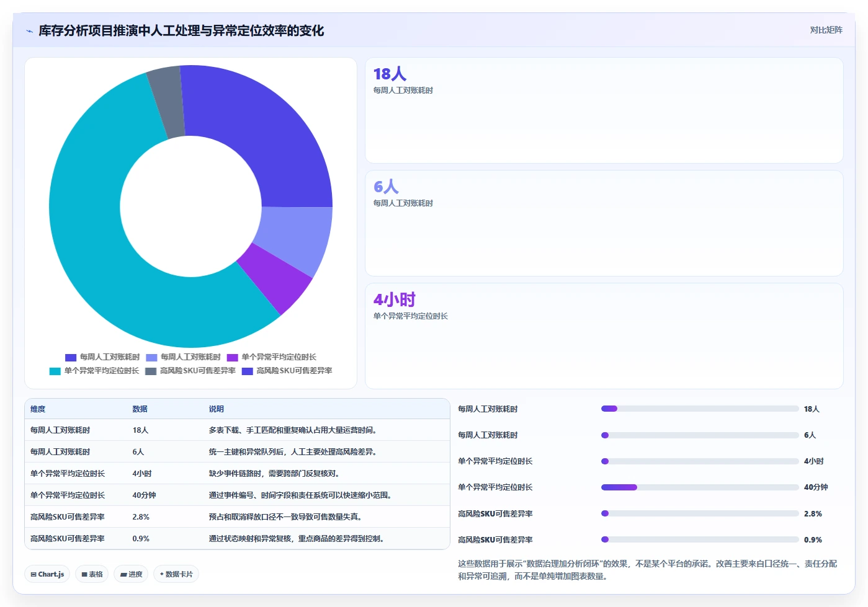
Task: Click the 数据卡片 chip
Action: (x=176, y=574)
